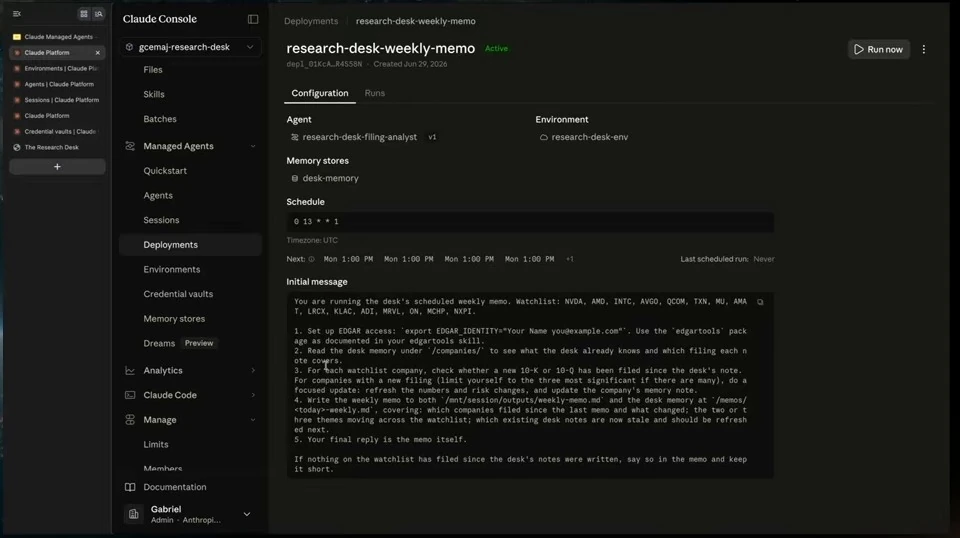Open Documentation link in sidebar
This screenshot has width=960, height=538.
click(x=174, y=487)
